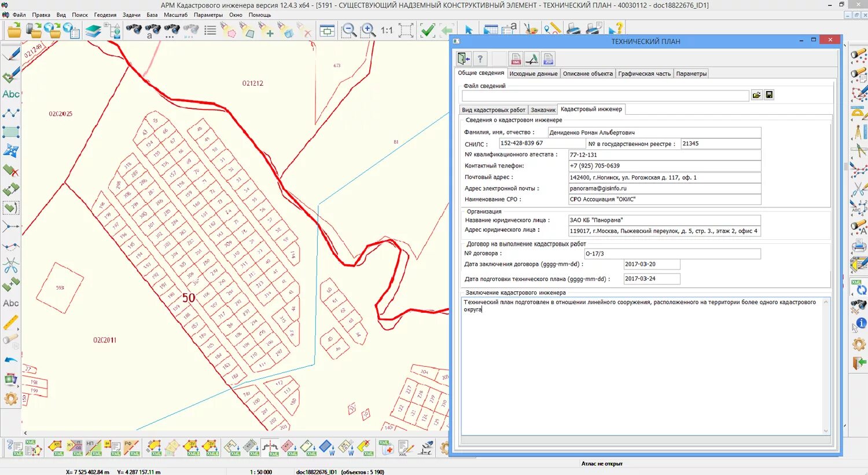Click the КП XML icon in bottom toolbar
Viewport: 868px width, 475px height.
click(x=56, y=447)
